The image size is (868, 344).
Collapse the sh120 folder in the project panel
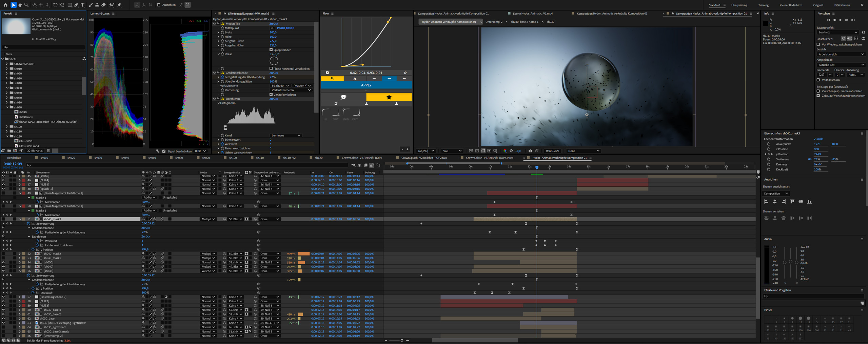tap(7, 136)
